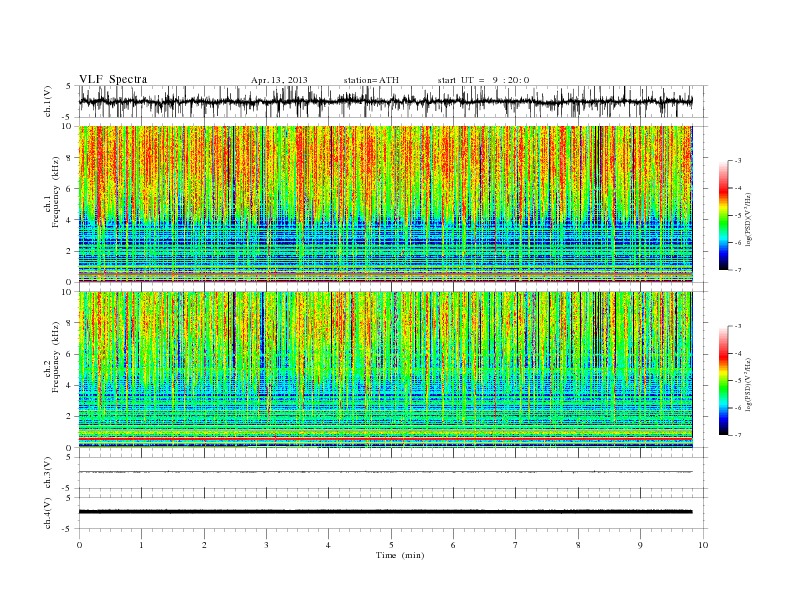Click the ch.1 PSD color scale bar

click(723, 215)
